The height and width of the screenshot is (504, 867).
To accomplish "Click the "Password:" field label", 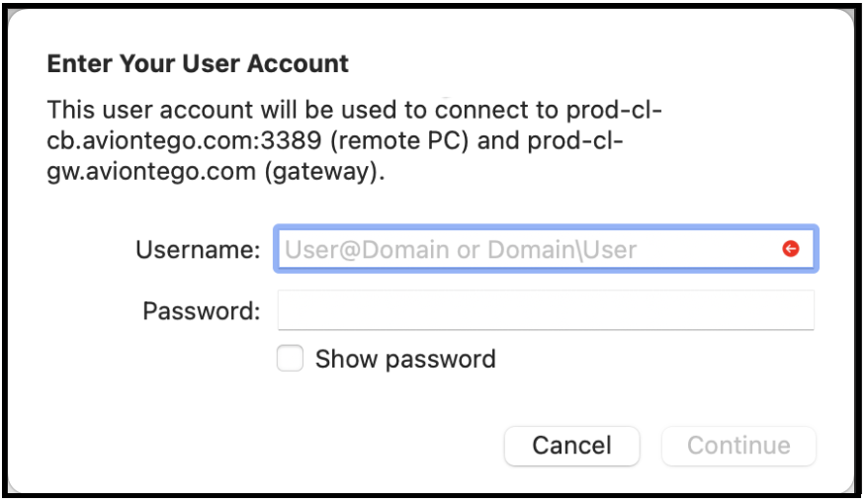I will (x=202, y=311).
